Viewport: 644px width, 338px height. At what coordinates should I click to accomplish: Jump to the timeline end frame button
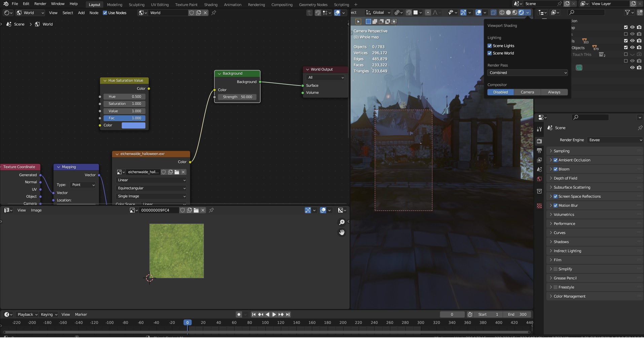point(288,314)
